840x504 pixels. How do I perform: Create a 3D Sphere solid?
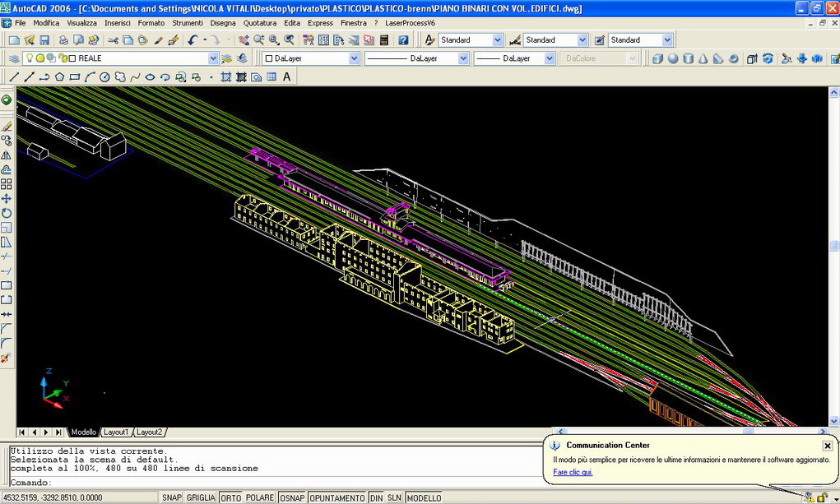(x=673, y=58)
